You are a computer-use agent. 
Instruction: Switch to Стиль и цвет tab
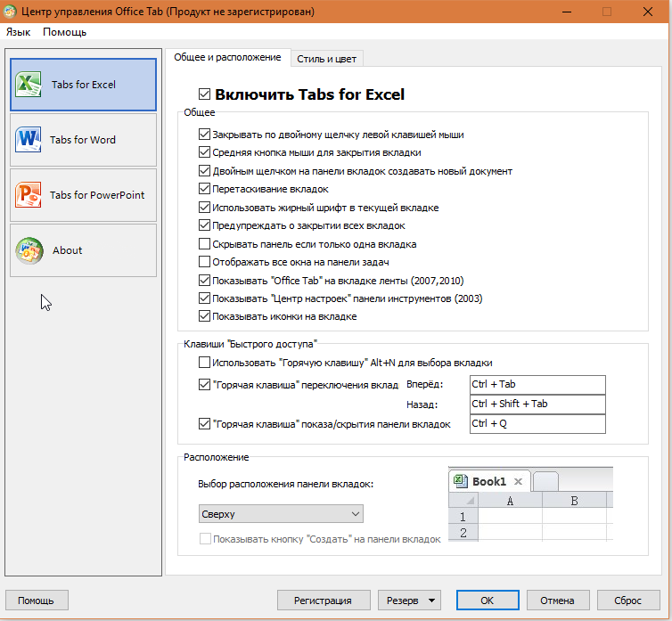(x=326, y=59)
